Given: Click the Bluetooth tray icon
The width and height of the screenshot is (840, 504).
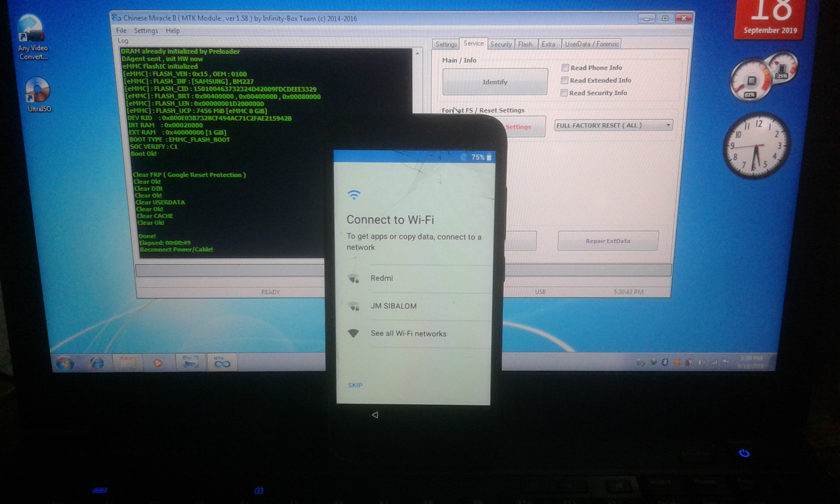Looking at the screenshot, I should pos(664,362).
